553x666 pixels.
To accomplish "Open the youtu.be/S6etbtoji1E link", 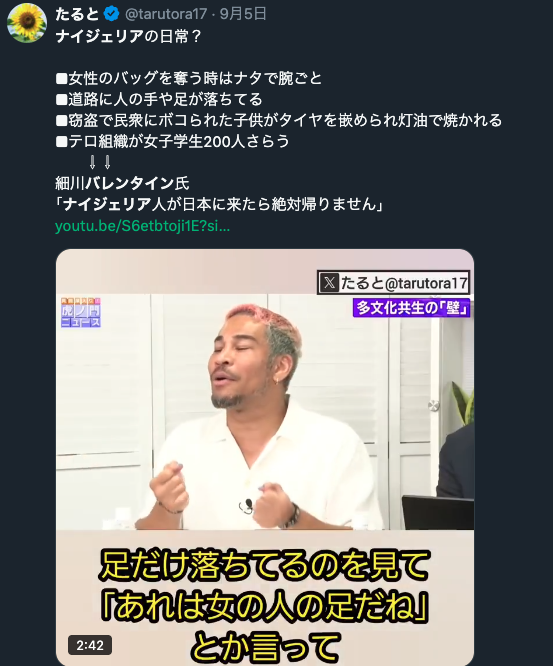I will pyautogui.click(x=142, y=226).
